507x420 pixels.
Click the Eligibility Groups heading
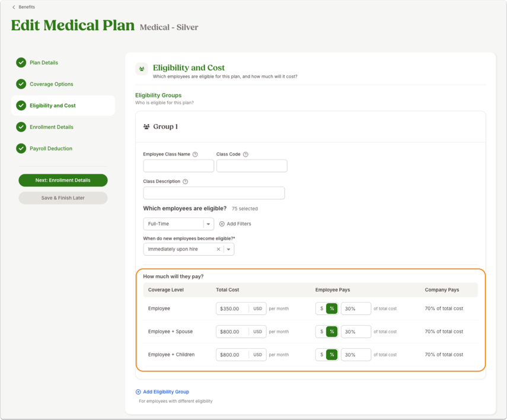[158, 96]
